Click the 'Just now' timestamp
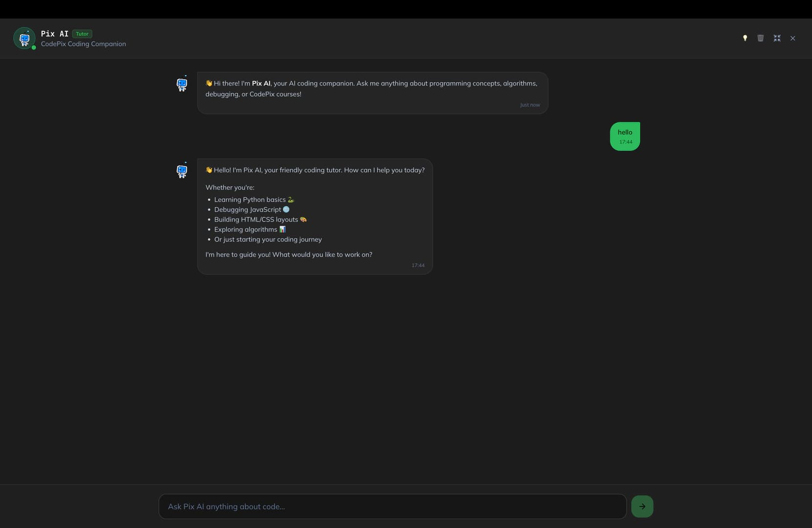The image size is (812, 528). tap(530, 105)
